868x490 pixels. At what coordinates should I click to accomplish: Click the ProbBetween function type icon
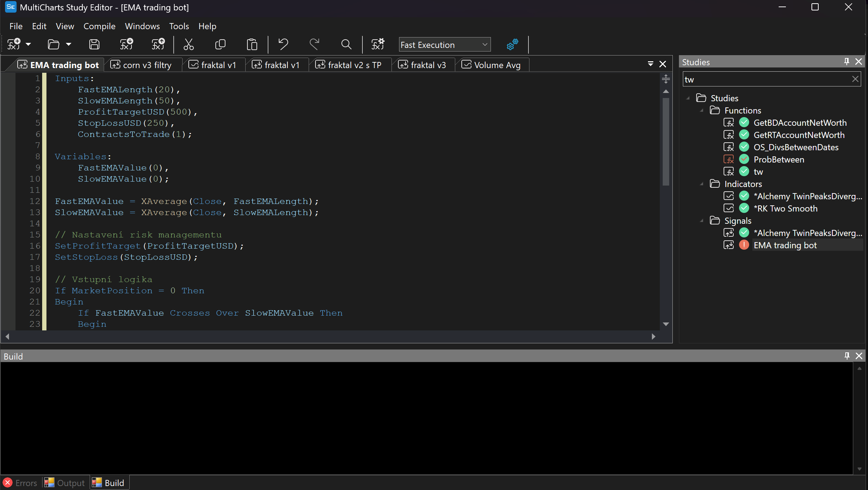(x=728, y=159)
